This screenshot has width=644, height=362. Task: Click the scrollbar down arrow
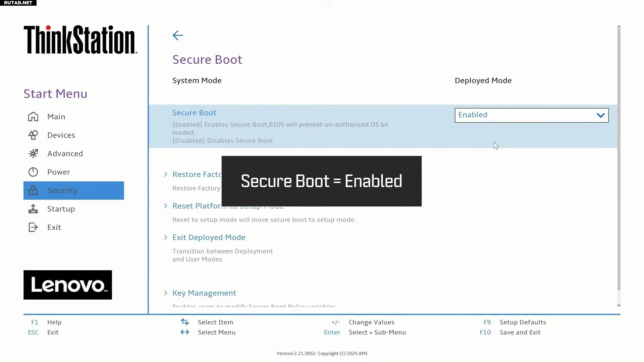click(619, 305)
